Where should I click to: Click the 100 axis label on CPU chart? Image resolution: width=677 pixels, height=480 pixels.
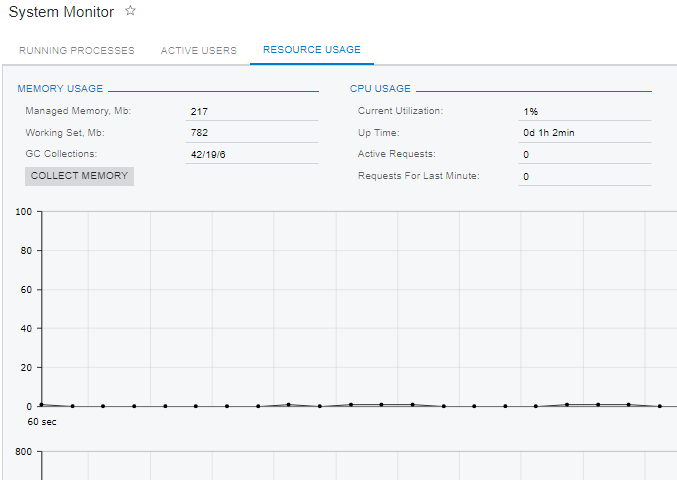[x=24, y=212]
